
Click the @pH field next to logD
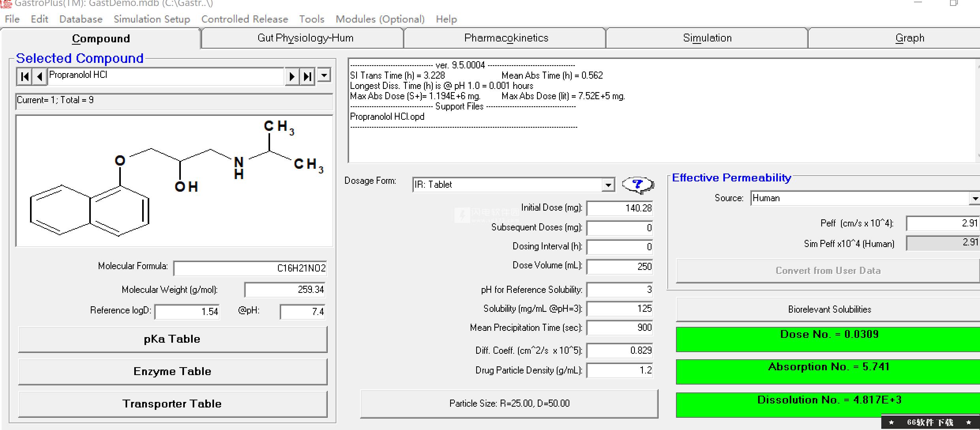click(303, 312)
